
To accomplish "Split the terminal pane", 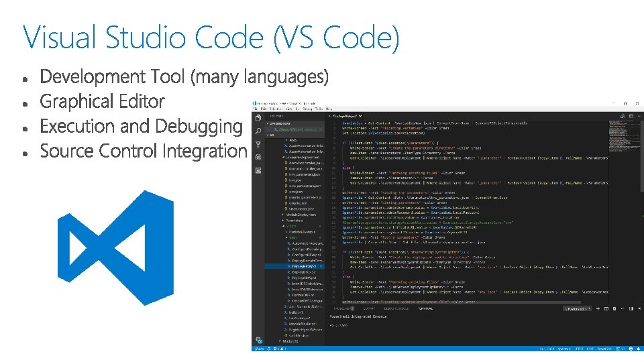I will [606, 308].
